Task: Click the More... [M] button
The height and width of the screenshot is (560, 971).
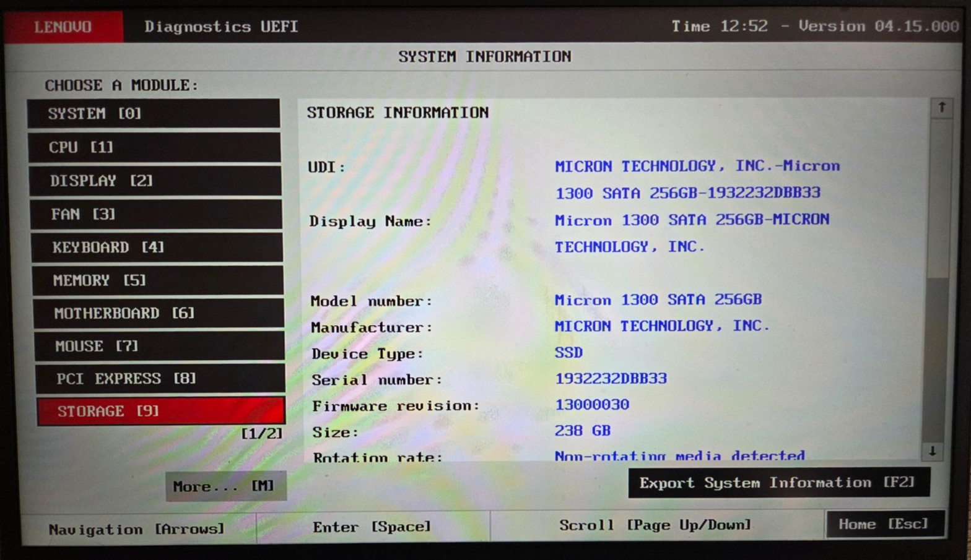Action: (x=226, y=486)
